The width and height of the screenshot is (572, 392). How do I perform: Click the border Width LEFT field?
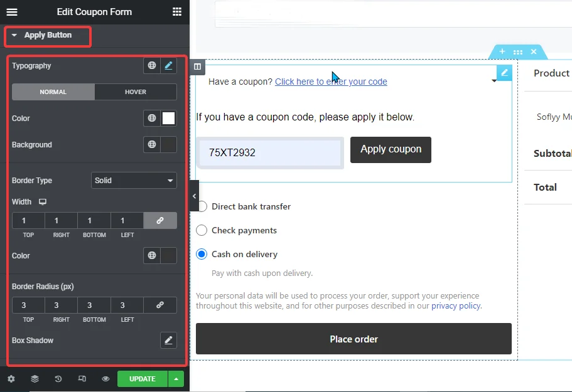(127, 220)
